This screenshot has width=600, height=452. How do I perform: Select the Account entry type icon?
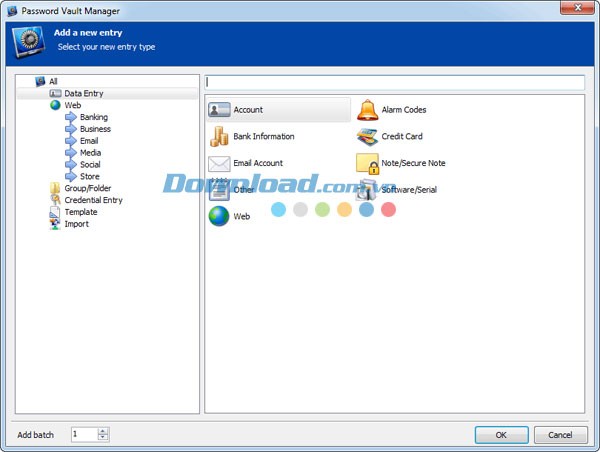click(x=219, y=110)
